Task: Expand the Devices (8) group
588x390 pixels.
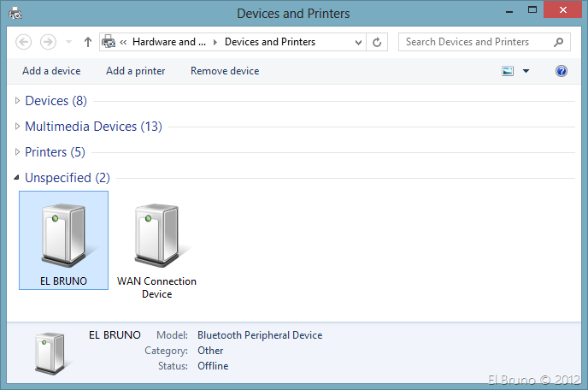Action: click(x=18, y=101)
